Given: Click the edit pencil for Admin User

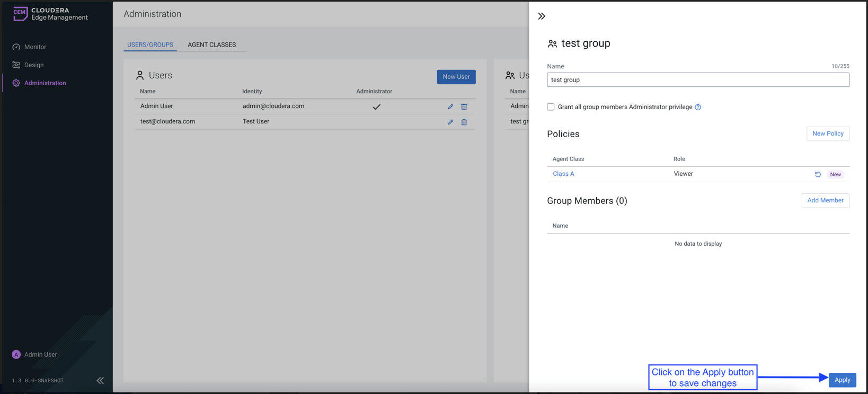Looking at the screenshot, I should 450,106.
